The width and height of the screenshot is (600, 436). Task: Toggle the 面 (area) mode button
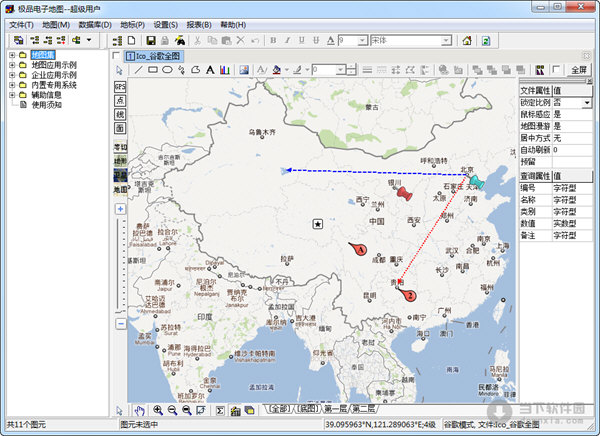[120, 128]
